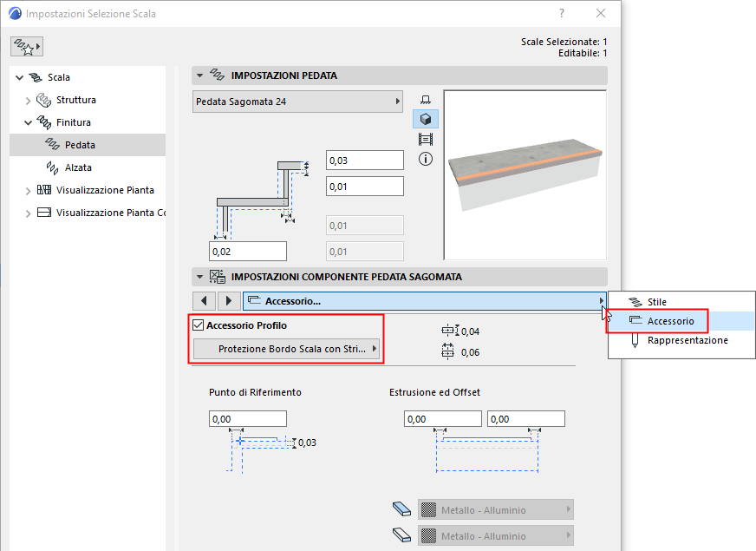This screenshot has height=551, width=756.
Task: Collapse Impostazioni Componente Pedata Sagomata panel
Action: click(199, 277)
